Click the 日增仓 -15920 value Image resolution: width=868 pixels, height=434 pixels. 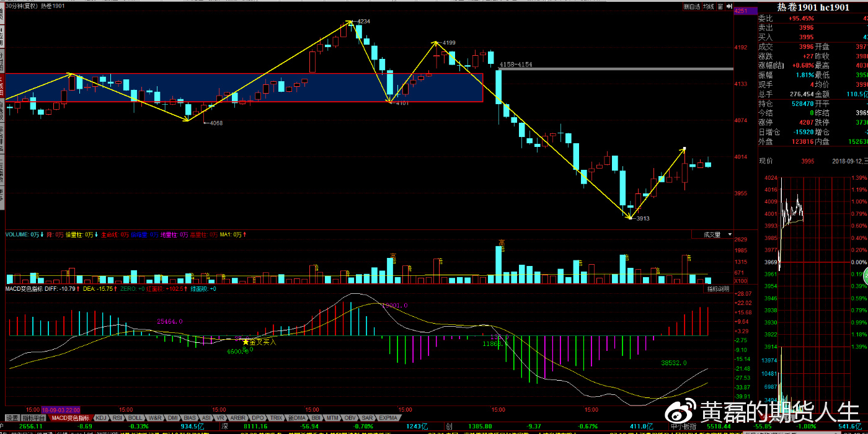[x=804, y=132]
